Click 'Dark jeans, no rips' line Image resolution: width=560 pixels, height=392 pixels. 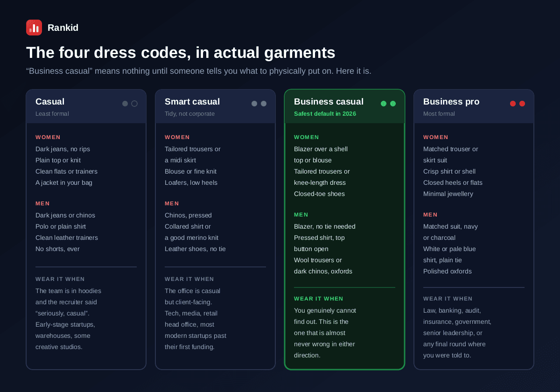(x=63, y=149)
